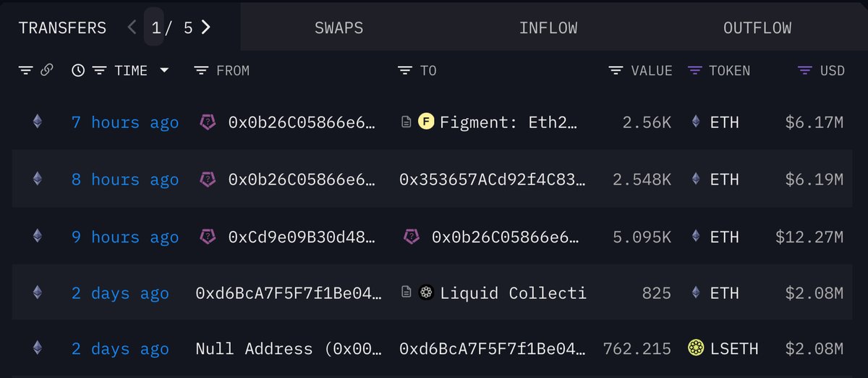
Task: Go to next transfers page
Action: tap(206, 28)
